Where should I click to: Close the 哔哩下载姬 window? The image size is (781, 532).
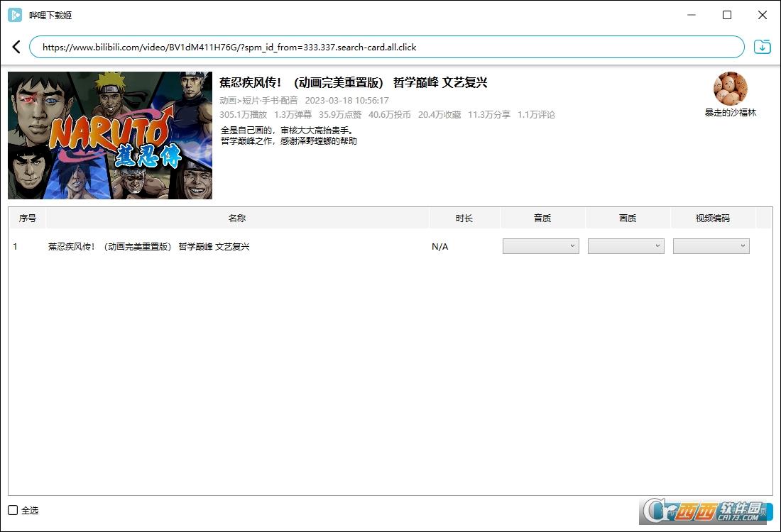[762, 15]
